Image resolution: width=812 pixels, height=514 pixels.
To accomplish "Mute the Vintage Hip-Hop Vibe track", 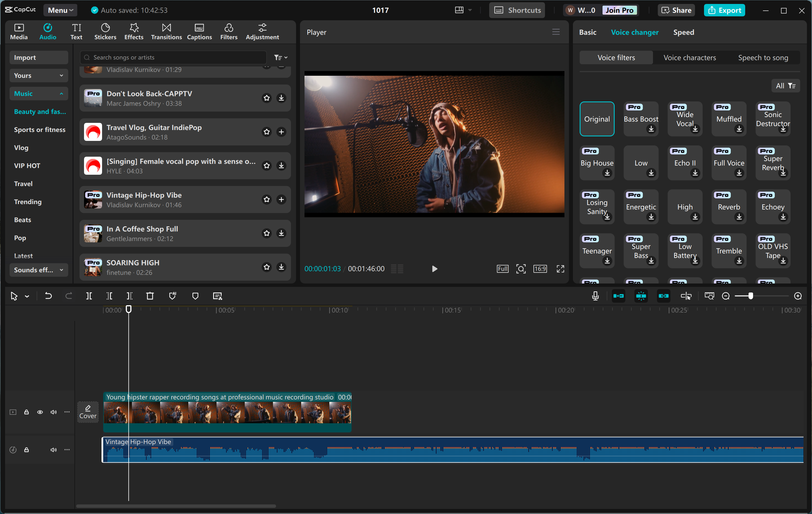I will coord(53,450).
